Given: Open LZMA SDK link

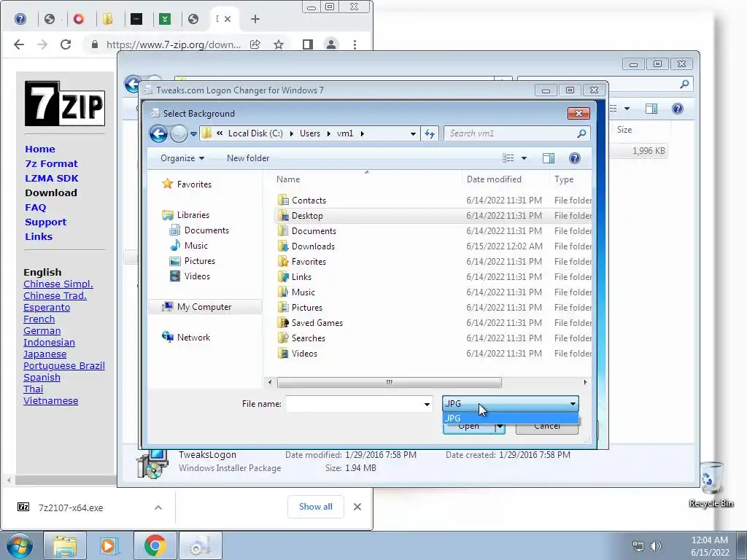Looking at the screenshot, I should click(x=52, y=178).
